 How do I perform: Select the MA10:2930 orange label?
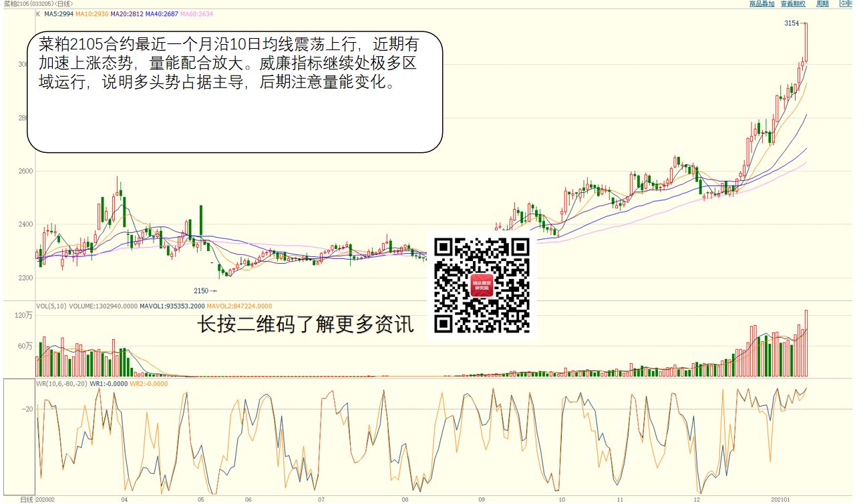click(x=92, y=13)
